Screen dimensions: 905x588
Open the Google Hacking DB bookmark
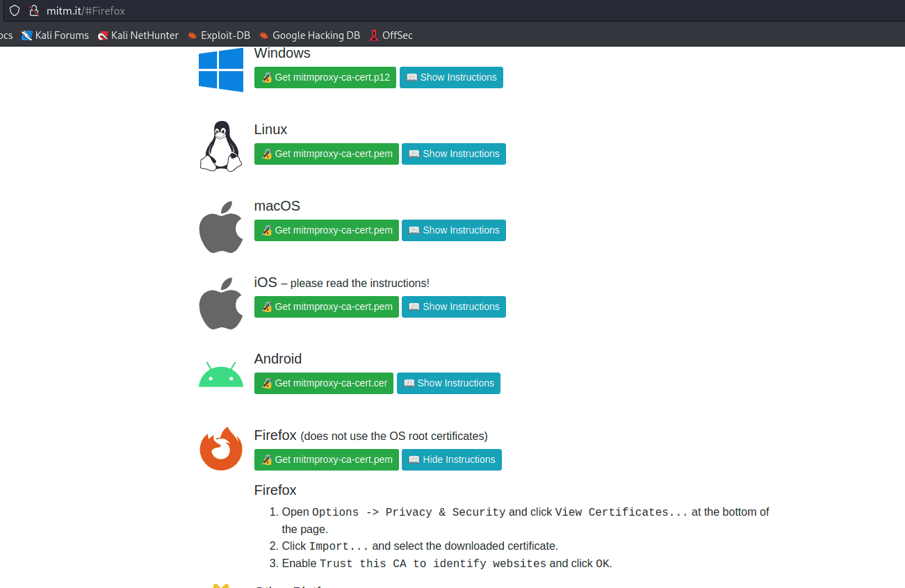[x=309, y=35]
